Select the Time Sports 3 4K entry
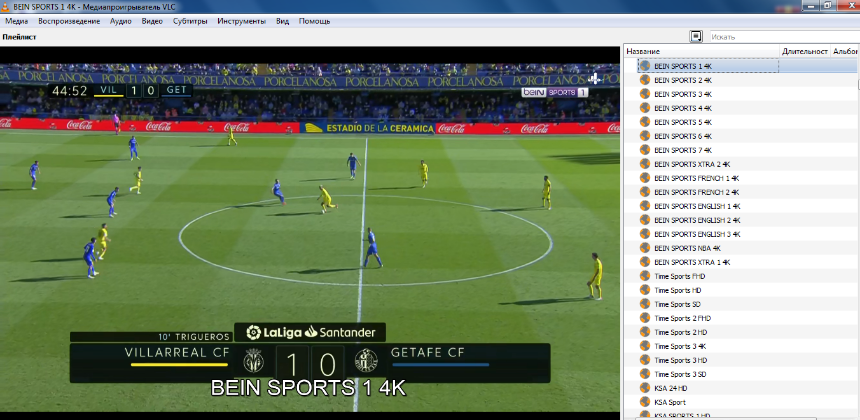The height and width of the screenshot is (420, 860). [680, 347]
